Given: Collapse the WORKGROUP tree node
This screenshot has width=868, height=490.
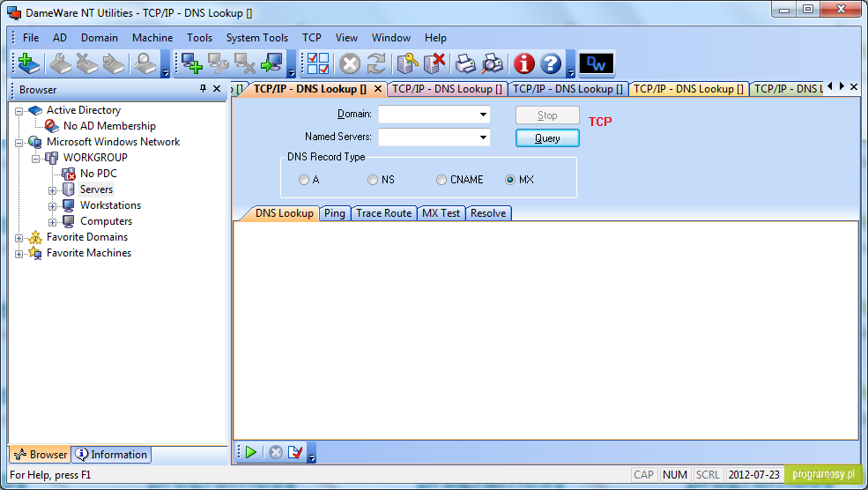Looking at the screenshot, I should coord(35,159).
